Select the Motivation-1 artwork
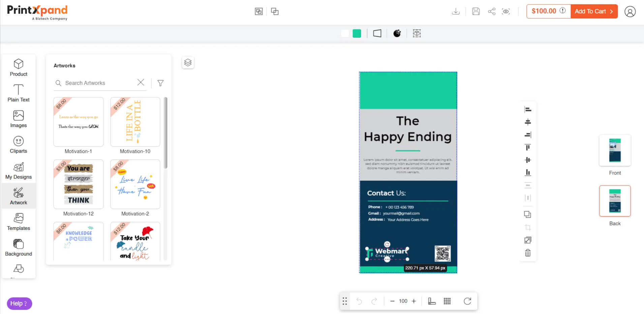Image resolution: width=644 pixels, height=314 pixels. click(x=79, y=122)
